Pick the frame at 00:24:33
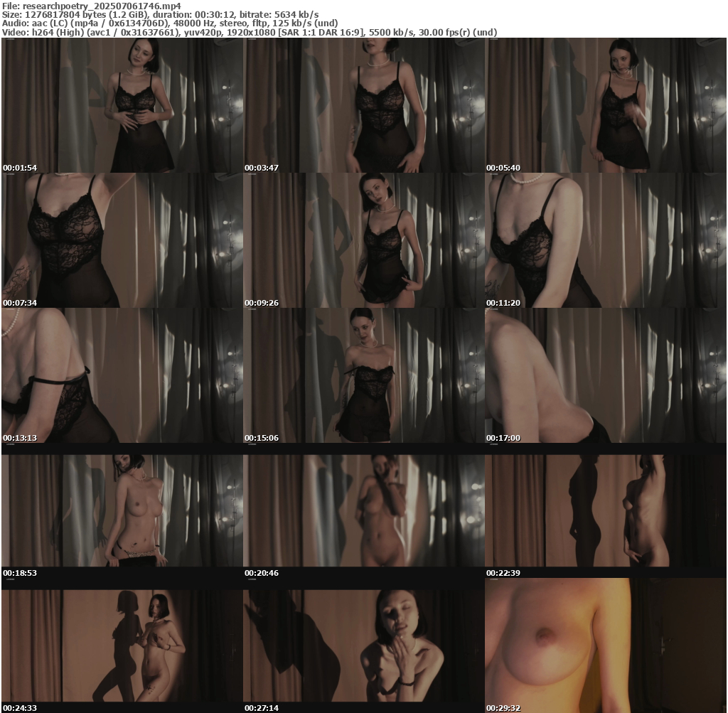This screenshot has height=713, width=728. [x=122, y=645]
